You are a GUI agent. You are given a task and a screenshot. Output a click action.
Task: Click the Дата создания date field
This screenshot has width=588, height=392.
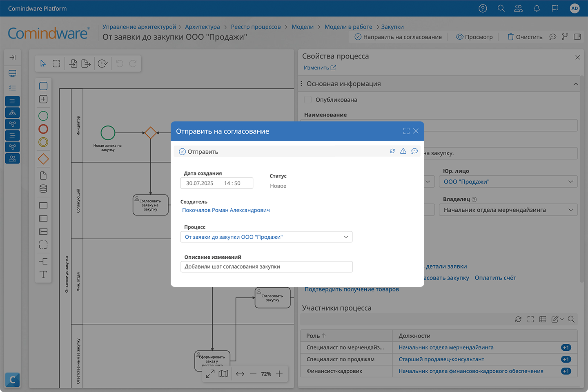(217, 183)
